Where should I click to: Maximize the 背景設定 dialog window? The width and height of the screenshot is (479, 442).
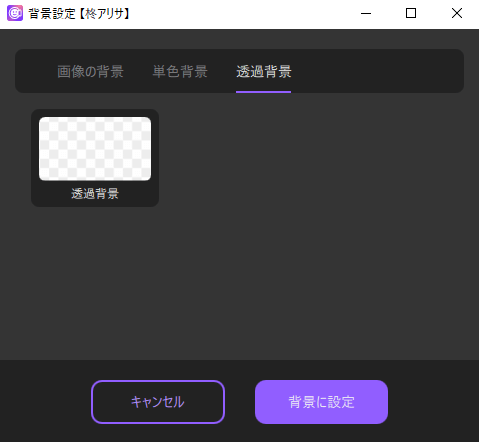[411, 13]
